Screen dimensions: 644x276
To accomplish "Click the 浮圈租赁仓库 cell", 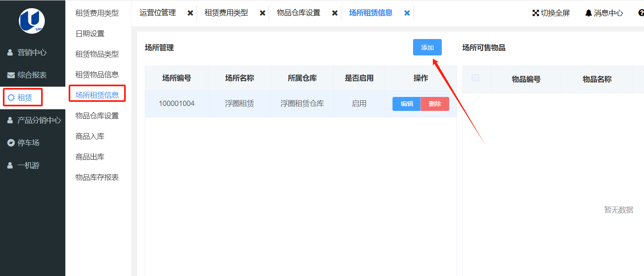I will (302, 104).
